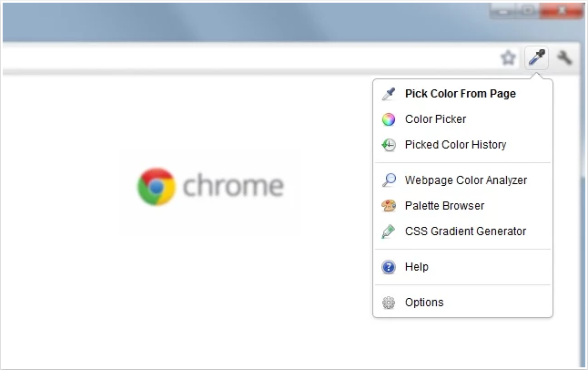This screenshot has height=370, width=588.
Task: Click the Chrome logo on the page
Action: (x=157, y=187)
